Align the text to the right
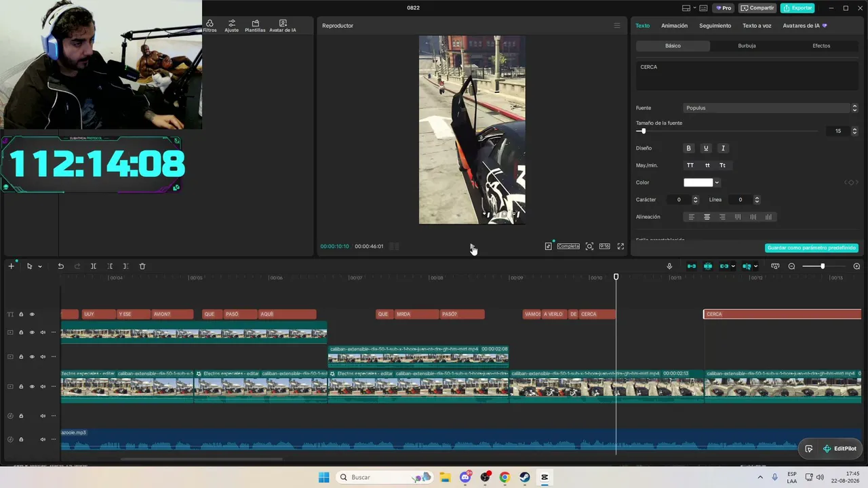This screenshot has width=868, height=488. 722,217
